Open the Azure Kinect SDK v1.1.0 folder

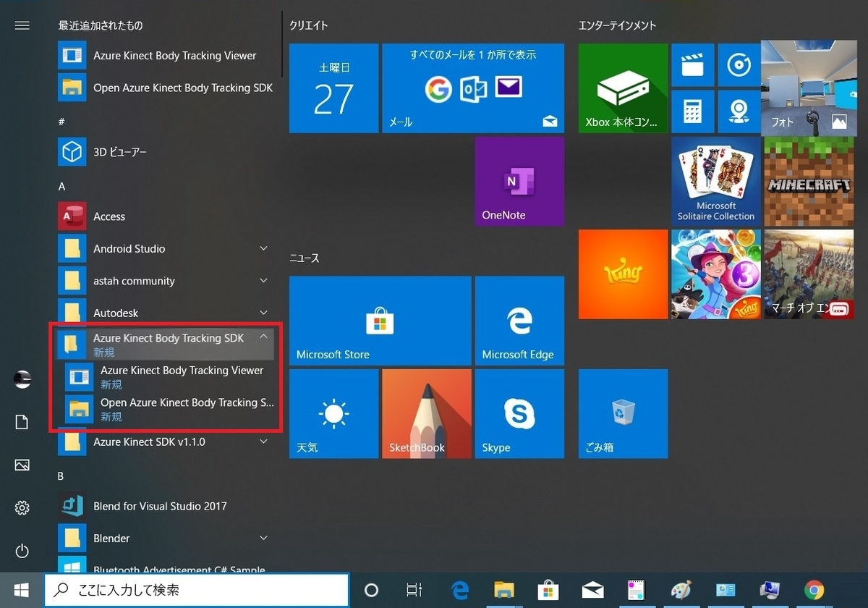click(x=166, y=442)
